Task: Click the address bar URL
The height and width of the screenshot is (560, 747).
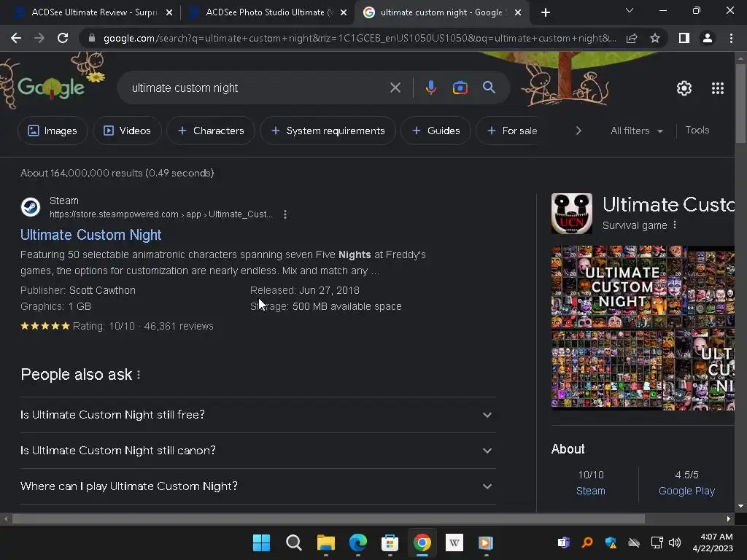Action: coord(359,38)
